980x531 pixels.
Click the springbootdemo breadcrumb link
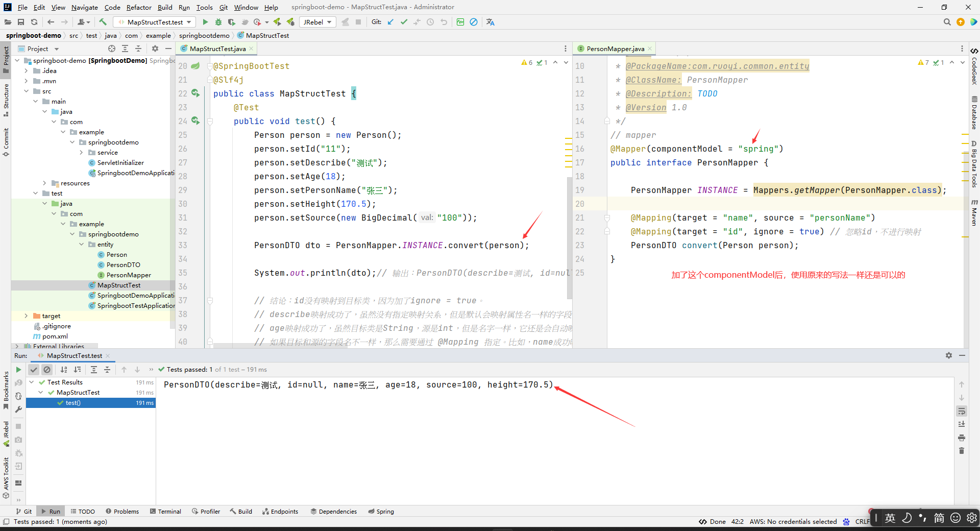tap(204, 35)
